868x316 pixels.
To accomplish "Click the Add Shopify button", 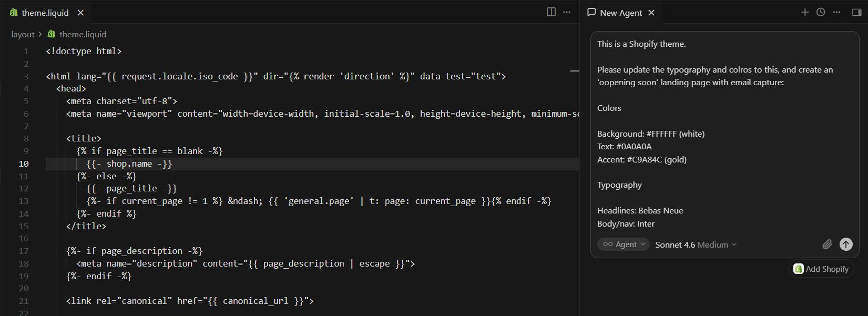I will [821, 269].
